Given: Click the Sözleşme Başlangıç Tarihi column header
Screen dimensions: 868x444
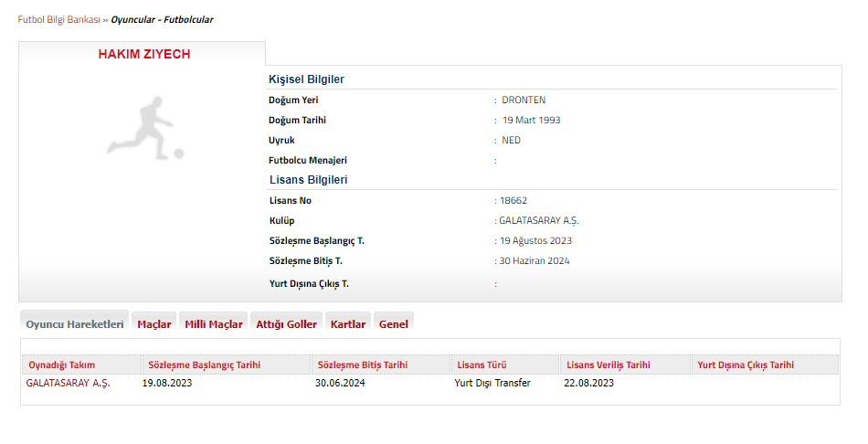Looking at the screenshot, I should point(205,365).
